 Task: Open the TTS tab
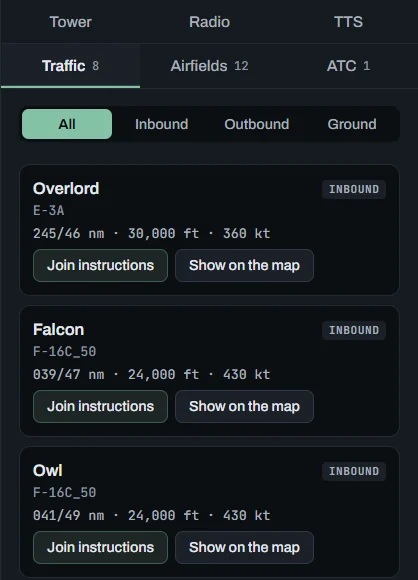[348, 22]
